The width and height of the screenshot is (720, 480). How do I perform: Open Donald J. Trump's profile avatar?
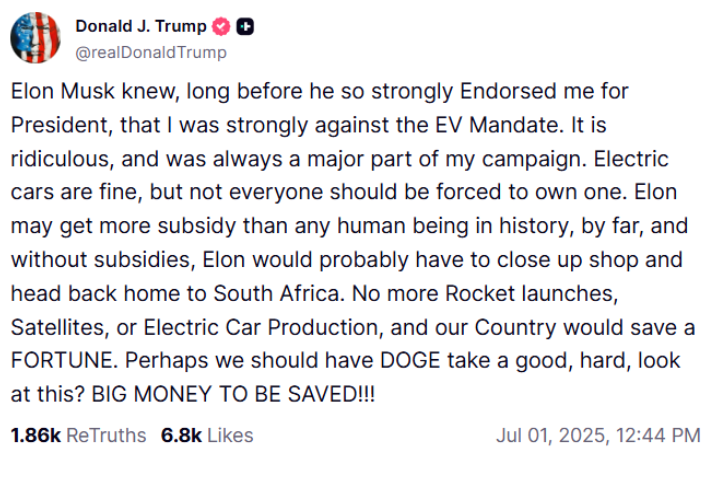coord(35,38)
